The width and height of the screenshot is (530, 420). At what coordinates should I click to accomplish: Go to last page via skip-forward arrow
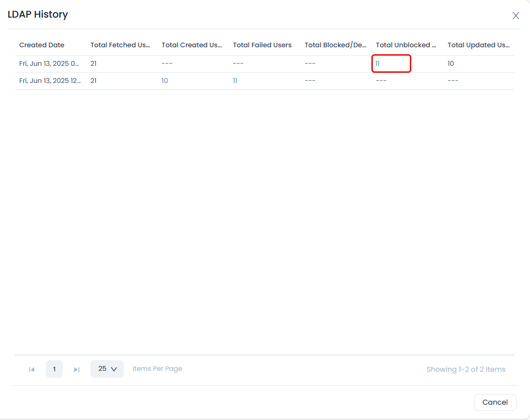point(77,369)
